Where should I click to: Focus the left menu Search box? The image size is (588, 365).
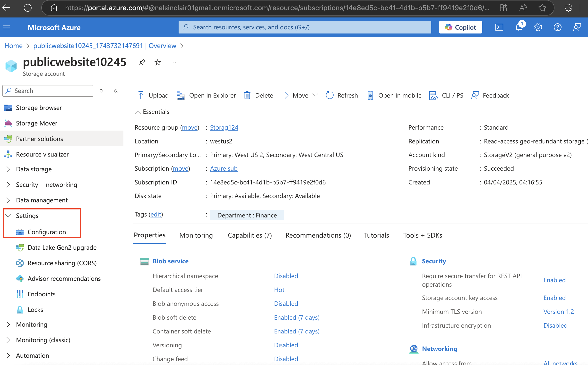pos(48,91)
